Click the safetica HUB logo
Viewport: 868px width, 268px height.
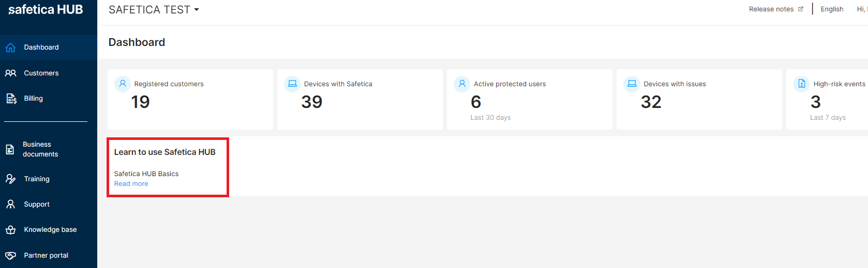coord(46,10)
